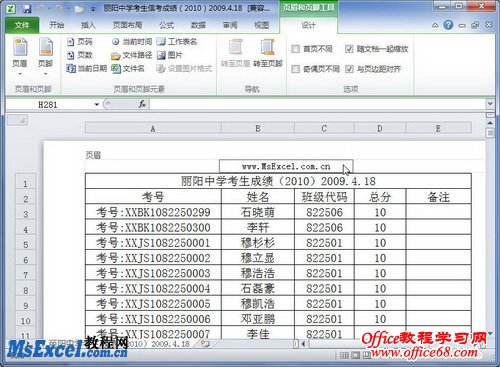Toggle 奇偶页不同 different odd even checkbox
The width and height of the screenshot is (500, 367).
[295, 69]
